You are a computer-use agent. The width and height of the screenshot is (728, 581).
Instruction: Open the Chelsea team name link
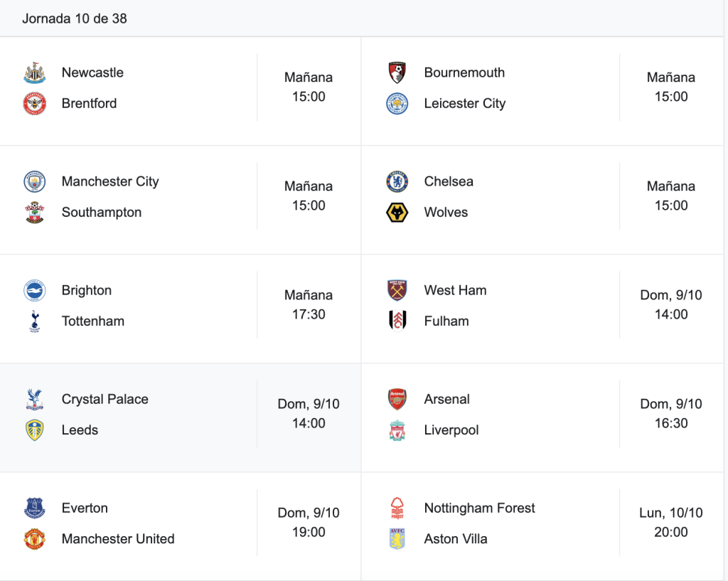[449, 181]
